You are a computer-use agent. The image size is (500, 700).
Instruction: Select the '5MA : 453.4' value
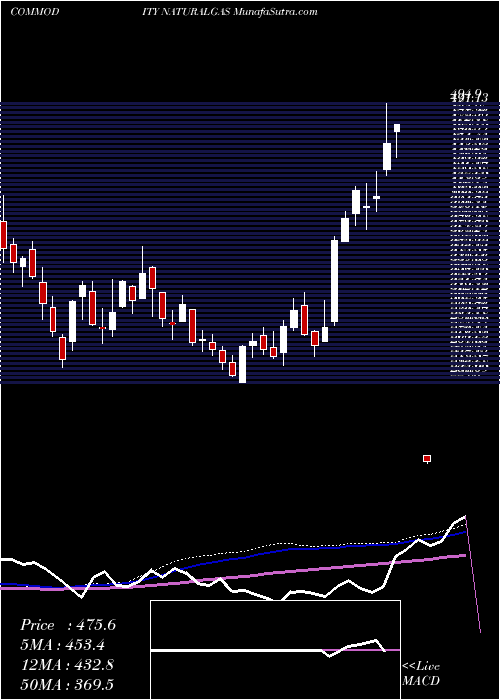point(64,645)
